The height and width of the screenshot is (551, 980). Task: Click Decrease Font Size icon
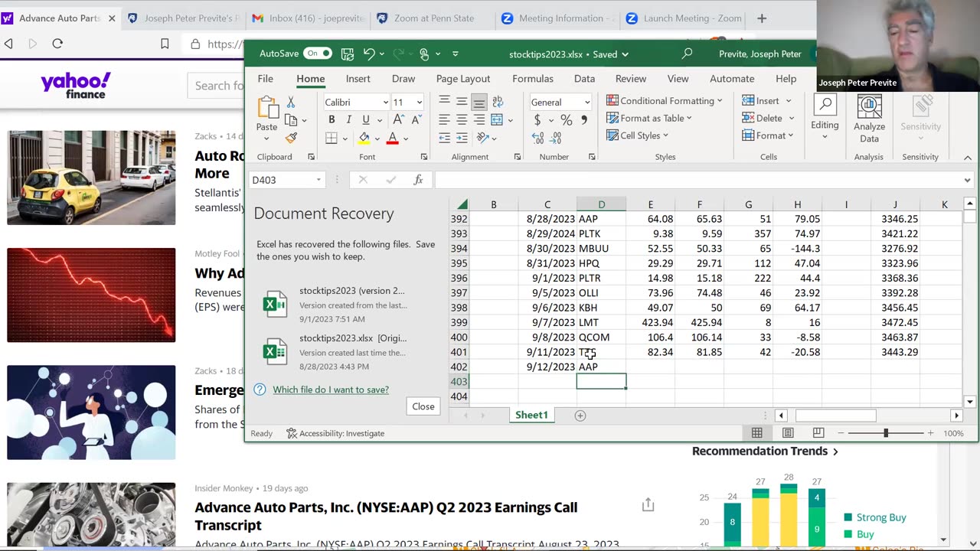[416, 119]
